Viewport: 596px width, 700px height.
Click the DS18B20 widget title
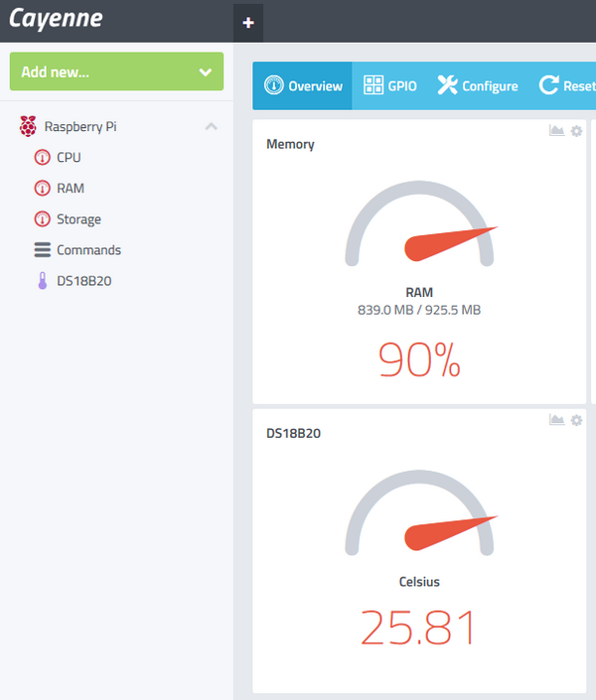click(294, 434)
